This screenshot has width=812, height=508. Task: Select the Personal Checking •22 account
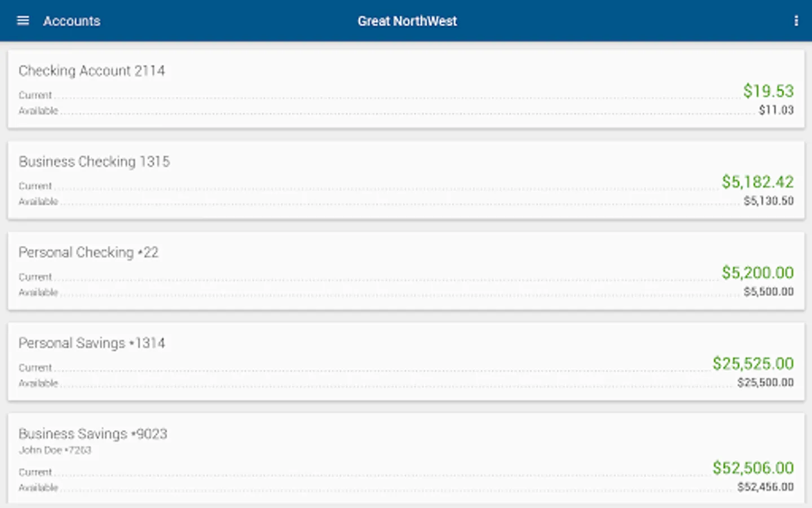pyautogui.click(x=89, y=252)
